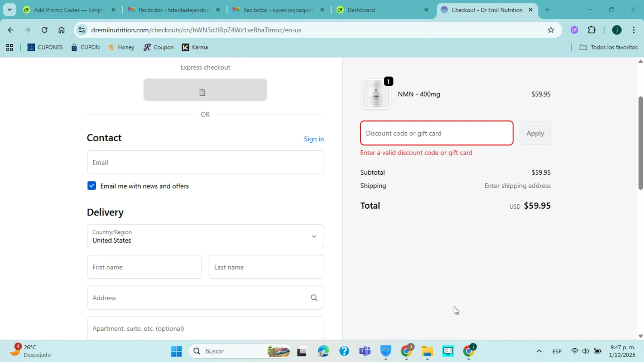This screenshot has height=362, width=644.
Task: Click the Snipping Tool taskbar icon
Action: tap(448, 351)
